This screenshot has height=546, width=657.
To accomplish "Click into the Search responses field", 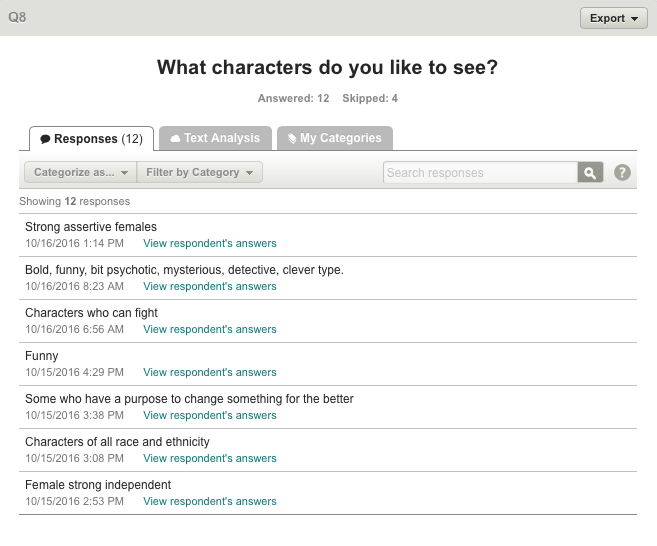I will click(x=480, y=172).
